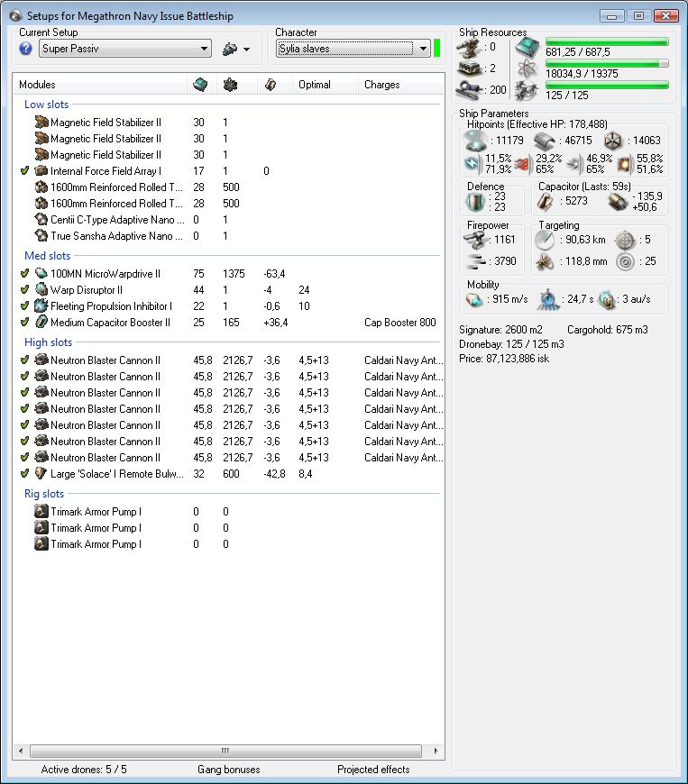Click the first 1600mm Reinforced Rolled plate icon
The image size is (688, 784).
41,187
